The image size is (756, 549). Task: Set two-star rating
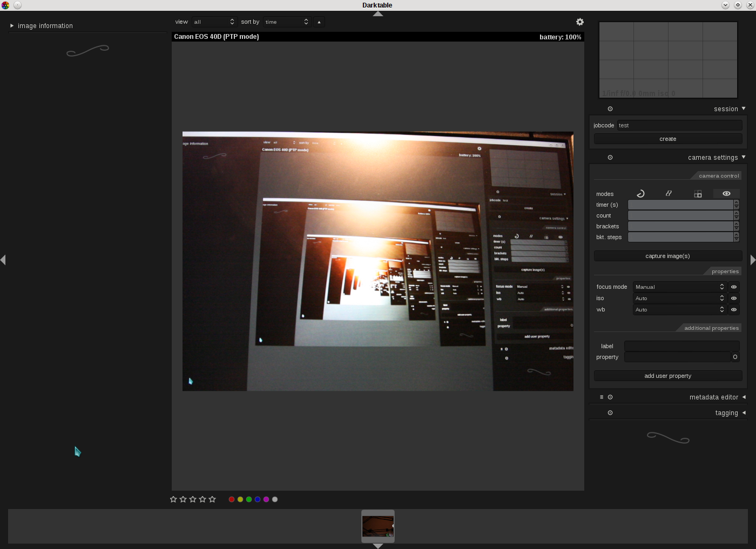(183, 499)
